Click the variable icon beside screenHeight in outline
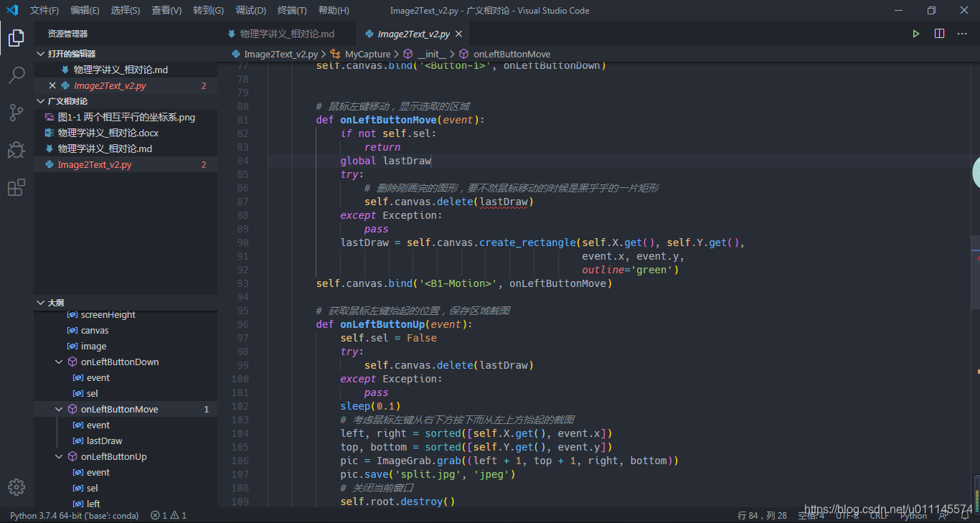Image resolution: width=980 pixels, height=523 pixels. [x=72, y=315]
